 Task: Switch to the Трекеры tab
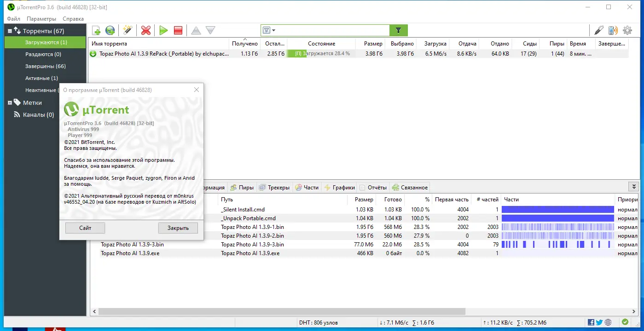[275, 187]
